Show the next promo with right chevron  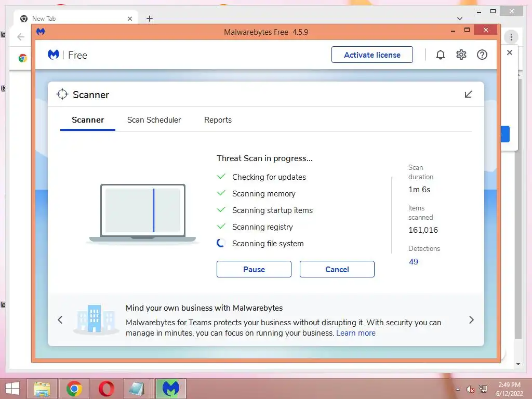[x=471, y=320]
